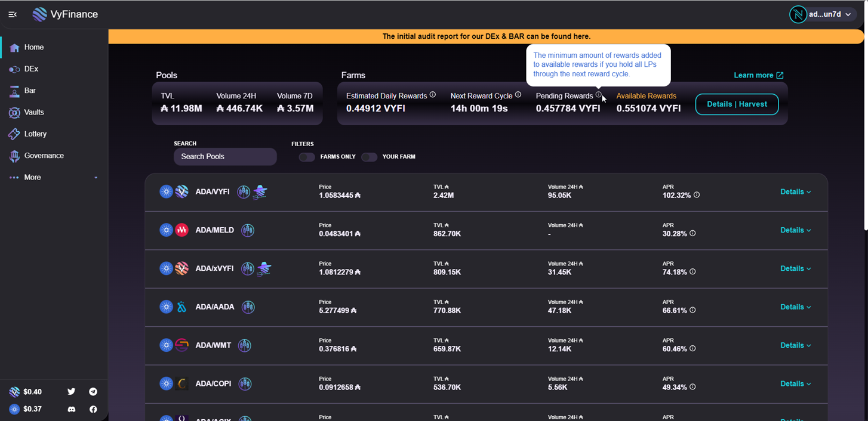868x421 pixels.
Task: Click the UFO icon in the ADA/xVYFI row
Action: pyautogui.click(x=264, y=268)
